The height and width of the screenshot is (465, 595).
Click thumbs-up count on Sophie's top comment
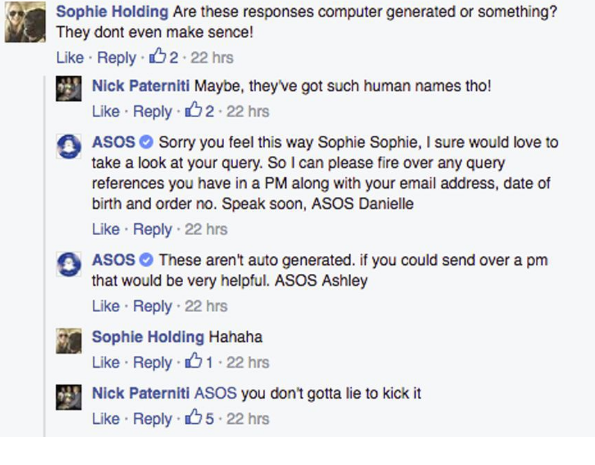pos(173,58)
